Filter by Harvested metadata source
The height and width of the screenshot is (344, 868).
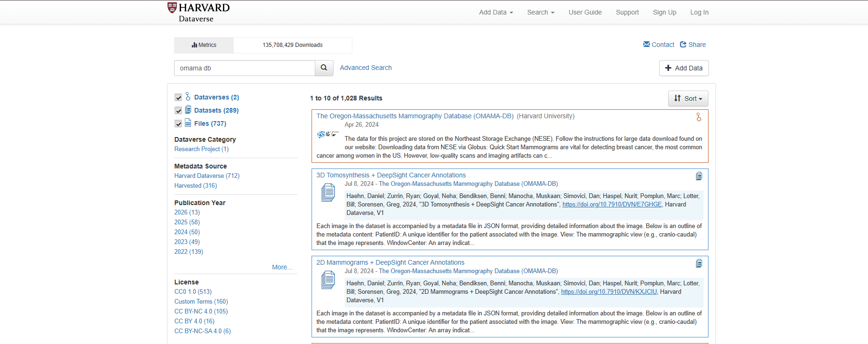196,185
